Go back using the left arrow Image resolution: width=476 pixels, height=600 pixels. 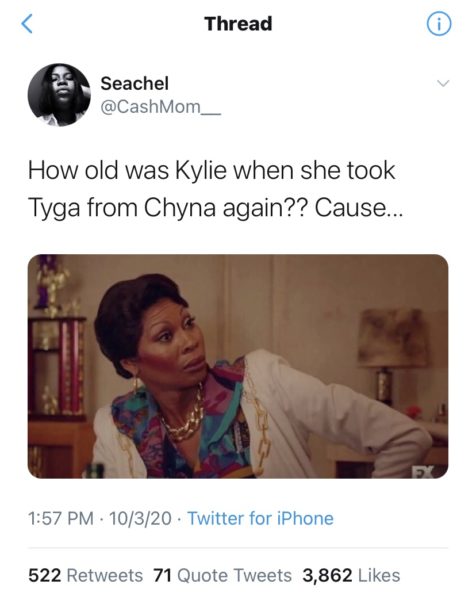[x=26, y=24]
